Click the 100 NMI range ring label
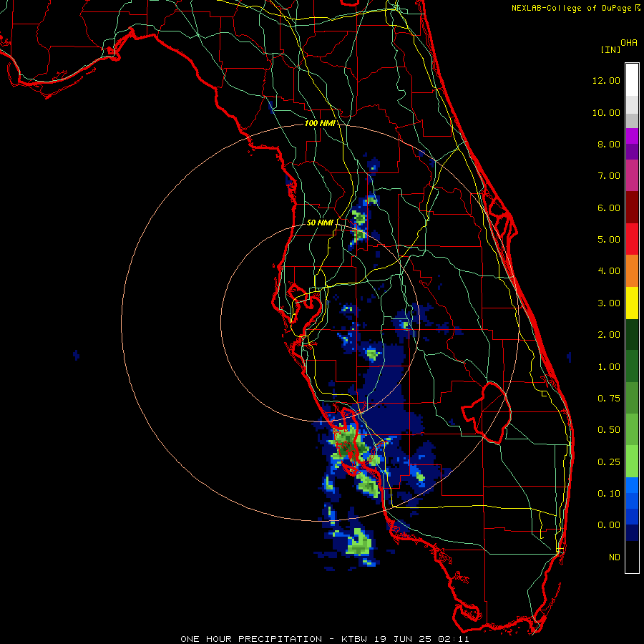 point(319,123)
